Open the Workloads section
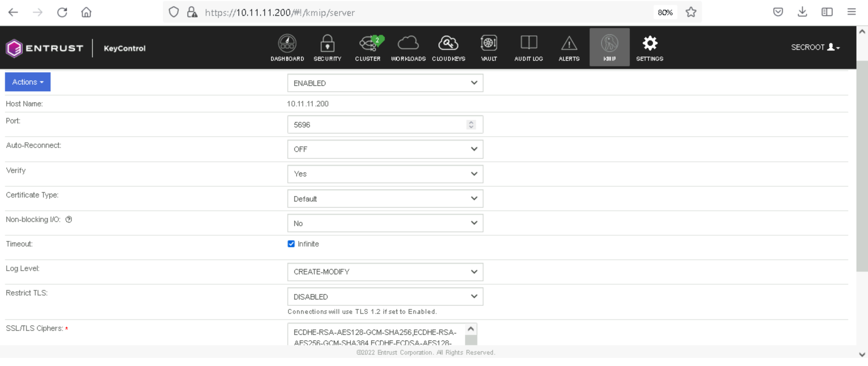The height and width of the screenshot is (366, 868). tap(408, 48)
